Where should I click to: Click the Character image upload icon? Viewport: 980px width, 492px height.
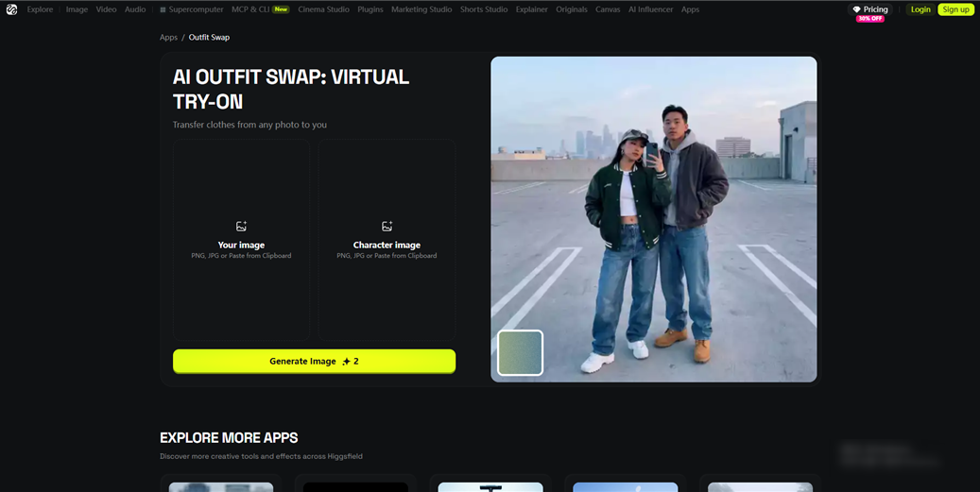(x=387, y=227)
